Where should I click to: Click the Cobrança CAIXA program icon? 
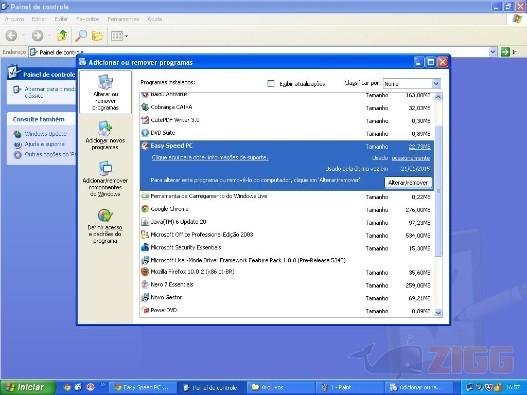click(x=145, y=107)
